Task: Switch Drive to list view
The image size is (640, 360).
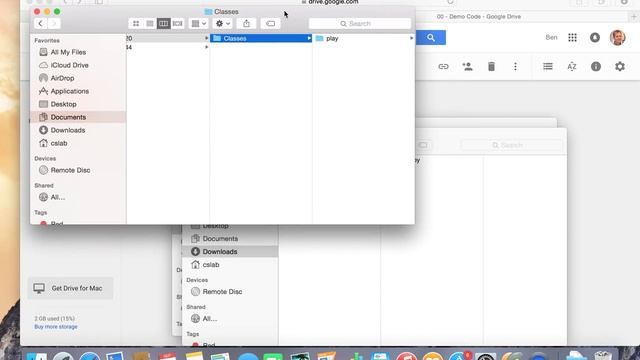Action: tap(548, 67)
